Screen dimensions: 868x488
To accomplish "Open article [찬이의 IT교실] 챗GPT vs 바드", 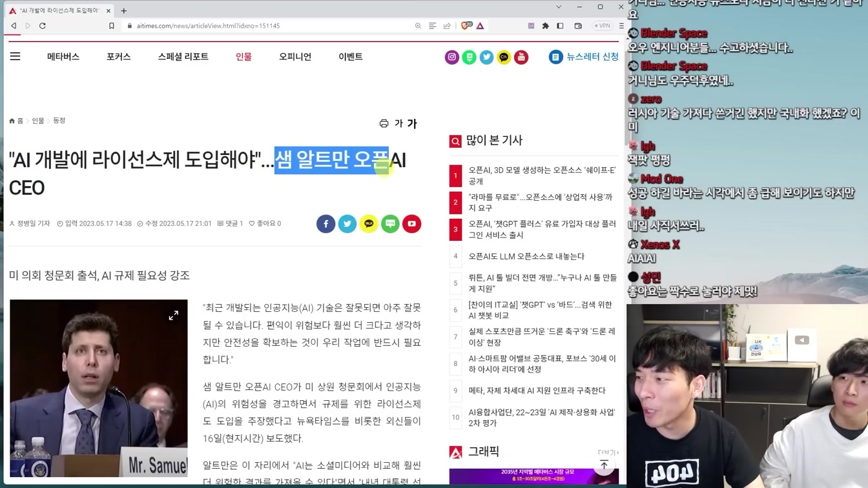I will [x=540, y=310].
